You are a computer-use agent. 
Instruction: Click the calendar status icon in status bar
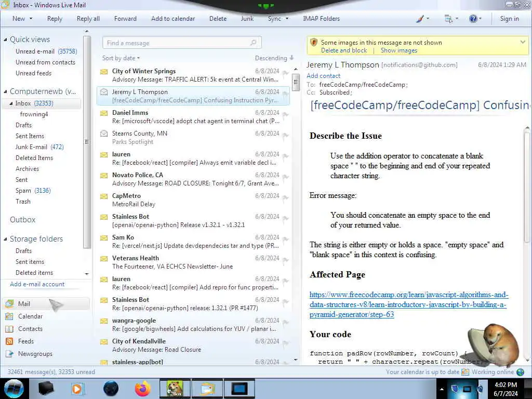[465, 372]
